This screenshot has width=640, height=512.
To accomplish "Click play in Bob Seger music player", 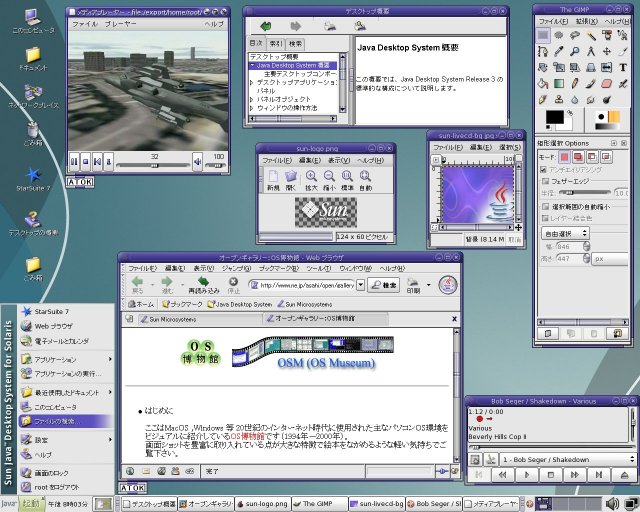I will (x=527, y=475).
